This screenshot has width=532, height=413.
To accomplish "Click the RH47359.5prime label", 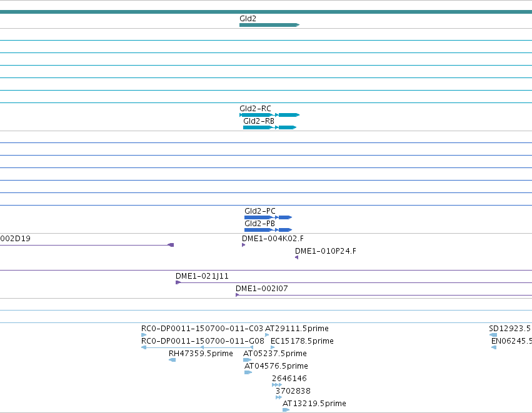I will 201,354.
